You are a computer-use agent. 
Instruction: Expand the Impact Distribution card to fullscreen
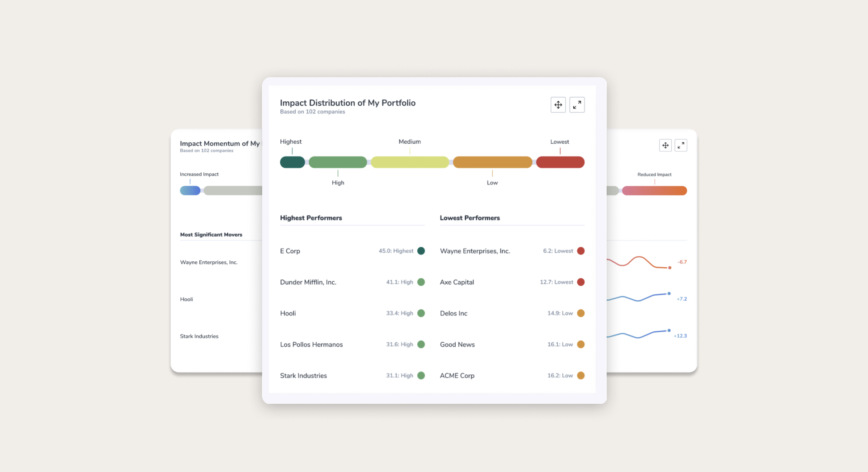[x=577, y=105]
